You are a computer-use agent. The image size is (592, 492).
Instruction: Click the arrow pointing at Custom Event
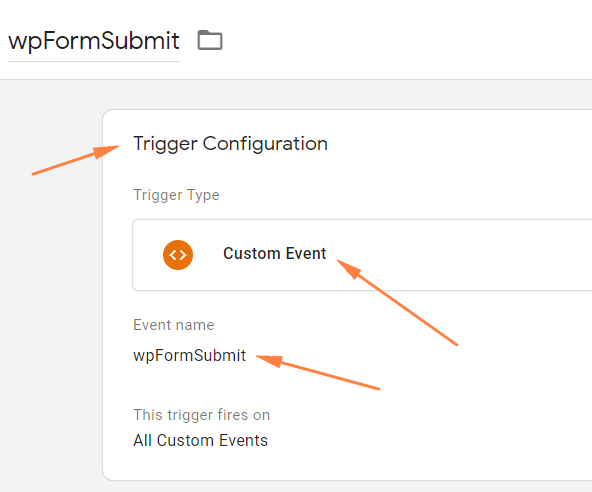(397, 302)
